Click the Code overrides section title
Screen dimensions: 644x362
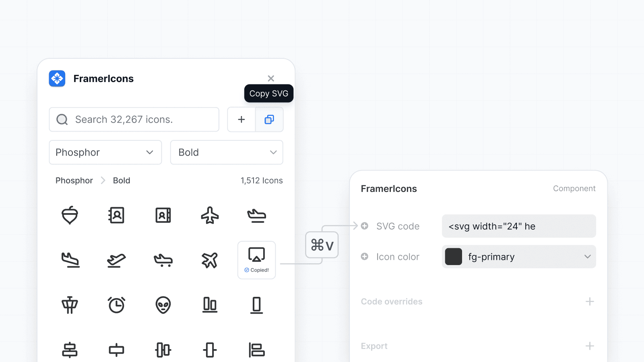click(392, 302)
